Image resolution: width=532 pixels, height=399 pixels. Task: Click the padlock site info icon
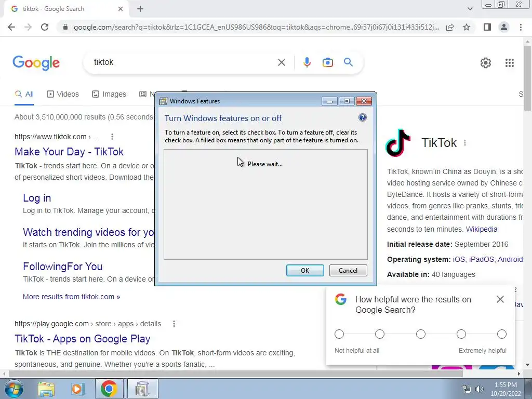65,27
